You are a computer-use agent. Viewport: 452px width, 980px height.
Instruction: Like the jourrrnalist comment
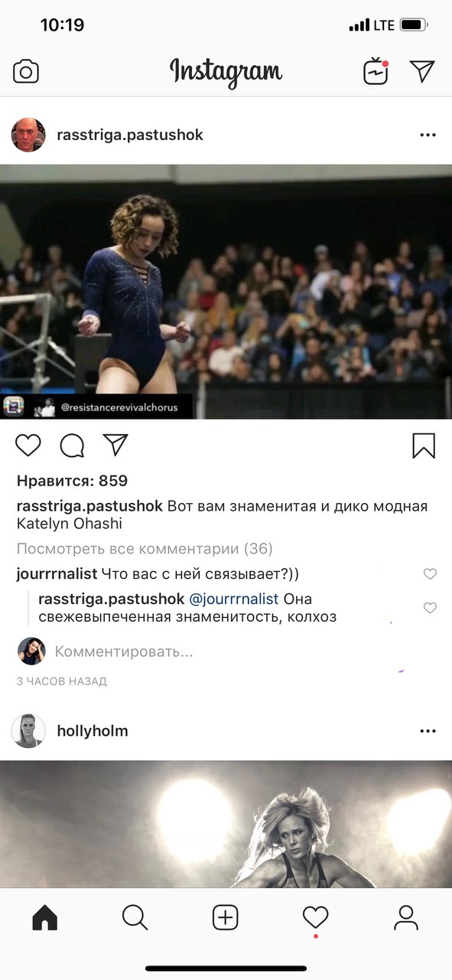(430, 574)
